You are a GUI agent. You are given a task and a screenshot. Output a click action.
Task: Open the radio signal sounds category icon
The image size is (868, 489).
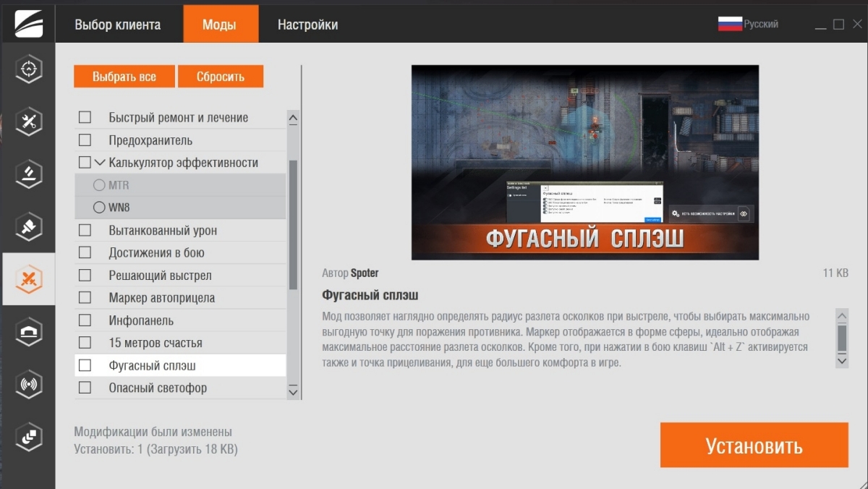click(29, 384)
